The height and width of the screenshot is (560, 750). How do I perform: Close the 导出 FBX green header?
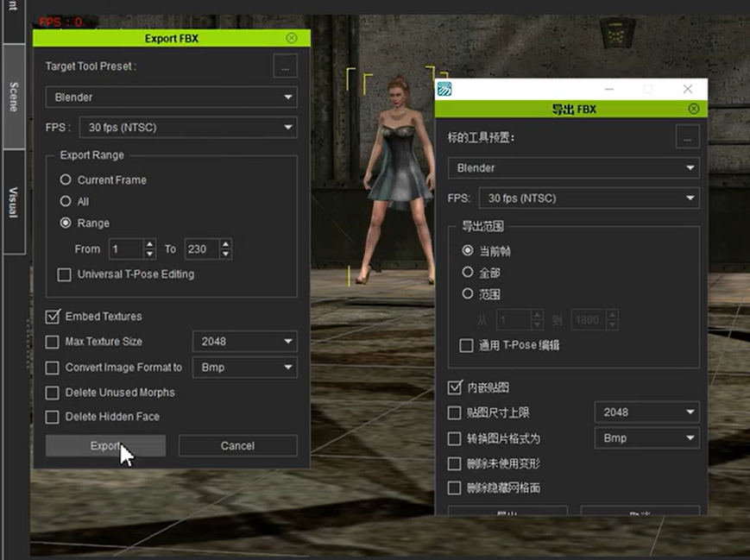point(694,109)
